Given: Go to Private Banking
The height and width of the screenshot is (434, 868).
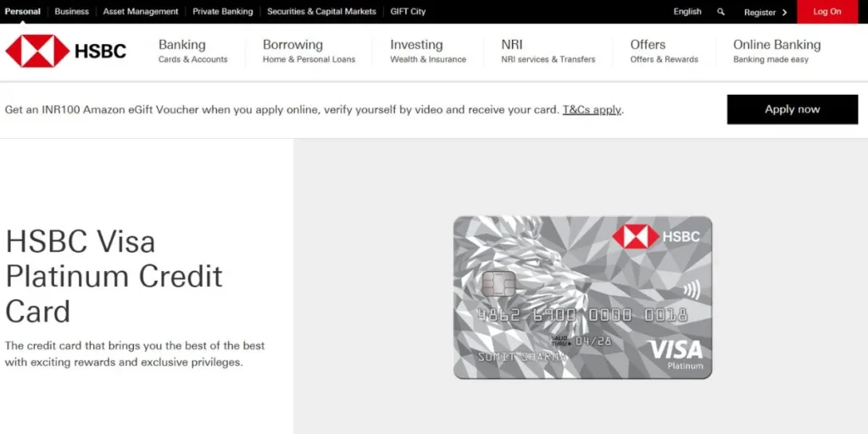Looking at the screenshot, I should 223,11.
